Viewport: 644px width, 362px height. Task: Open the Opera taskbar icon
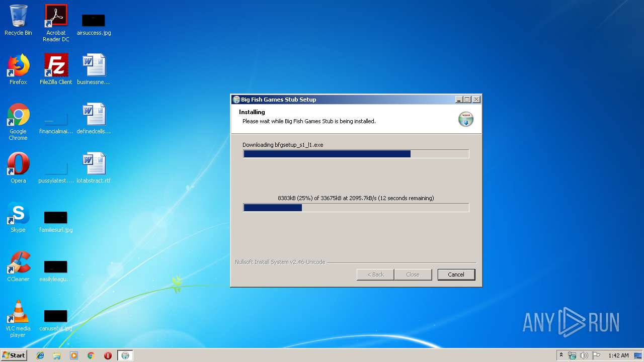point(108,355)
